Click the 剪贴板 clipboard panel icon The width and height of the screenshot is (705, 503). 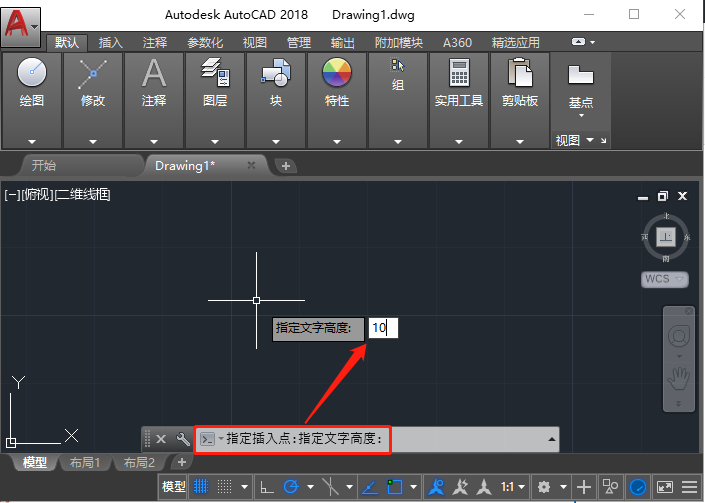[x=520, y=74]
